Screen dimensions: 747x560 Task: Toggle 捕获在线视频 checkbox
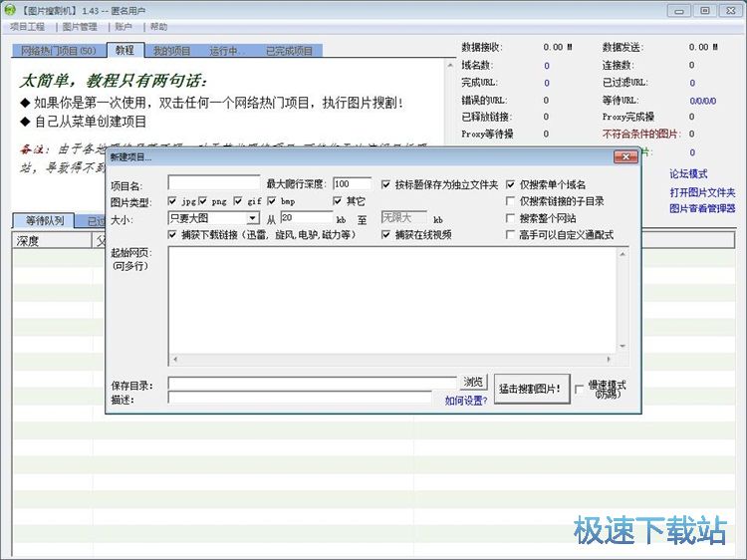click(x=385, y=234)
